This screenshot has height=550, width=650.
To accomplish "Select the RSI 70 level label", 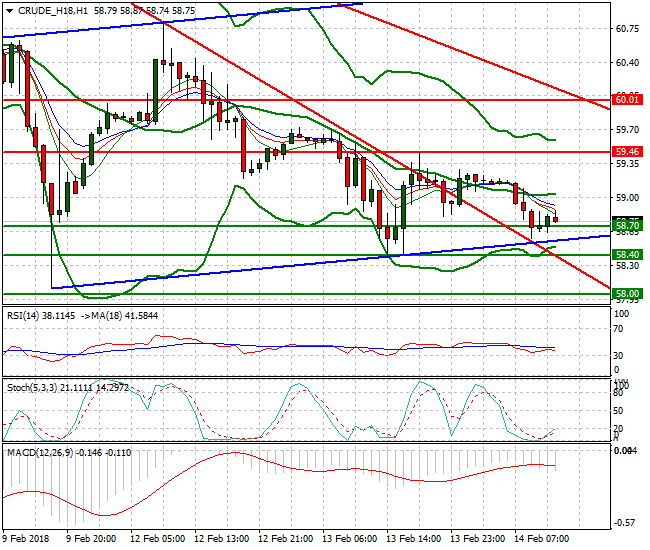I will (x=618, y=329).
